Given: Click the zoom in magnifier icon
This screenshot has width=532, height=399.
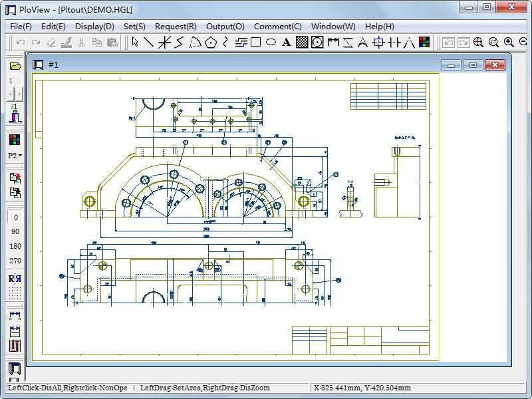Looking at the screenshot, I should (x=509, y=43).
